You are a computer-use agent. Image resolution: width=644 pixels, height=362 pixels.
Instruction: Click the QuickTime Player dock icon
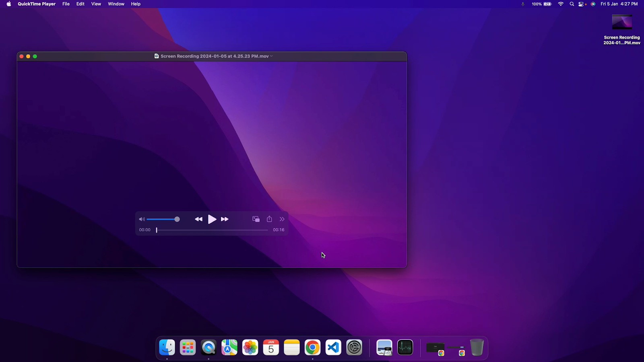point(208,348)
